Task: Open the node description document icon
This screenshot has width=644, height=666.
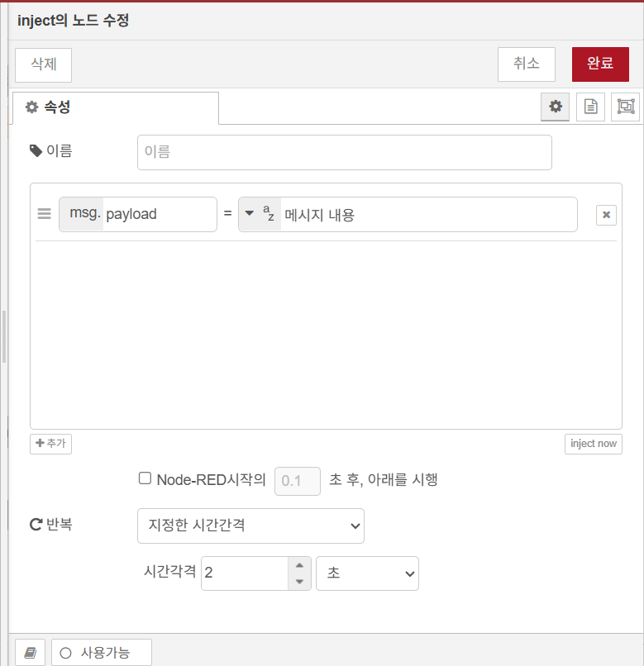Action: click(x=590, y=107)
